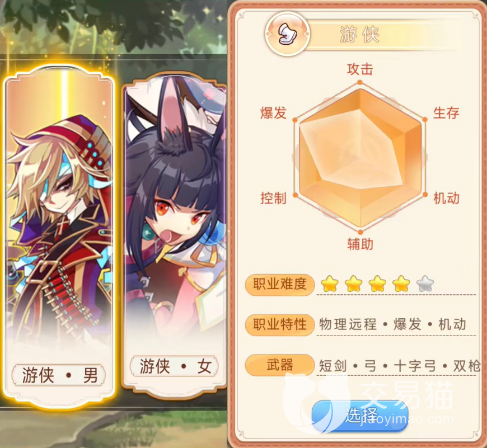This screenshot has height=448, width=487.
Task: Select the female ranger character card
Action: pyautogui.click(x=175, y=237)
